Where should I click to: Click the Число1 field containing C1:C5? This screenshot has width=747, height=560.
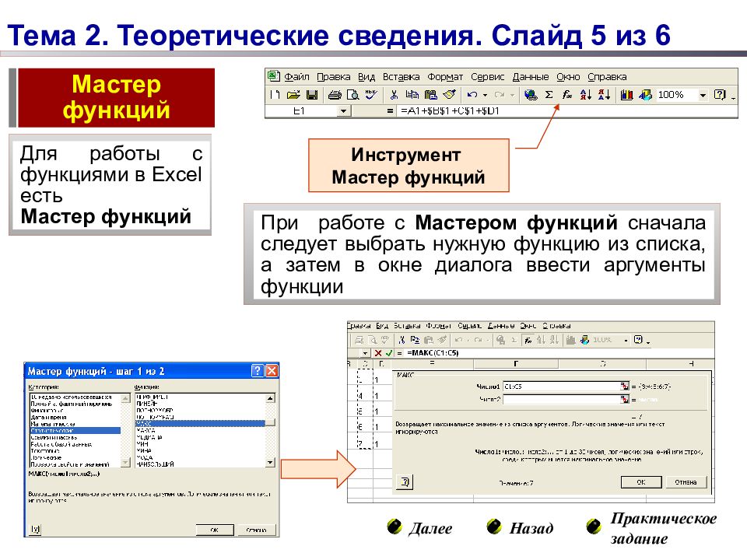(562, 387)
